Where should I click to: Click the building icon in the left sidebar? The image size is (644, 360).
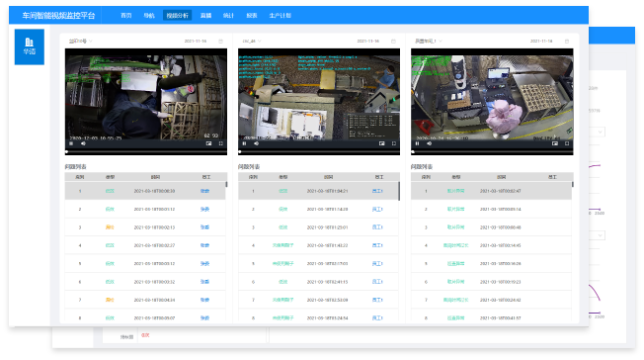click(x=30, y=43)
